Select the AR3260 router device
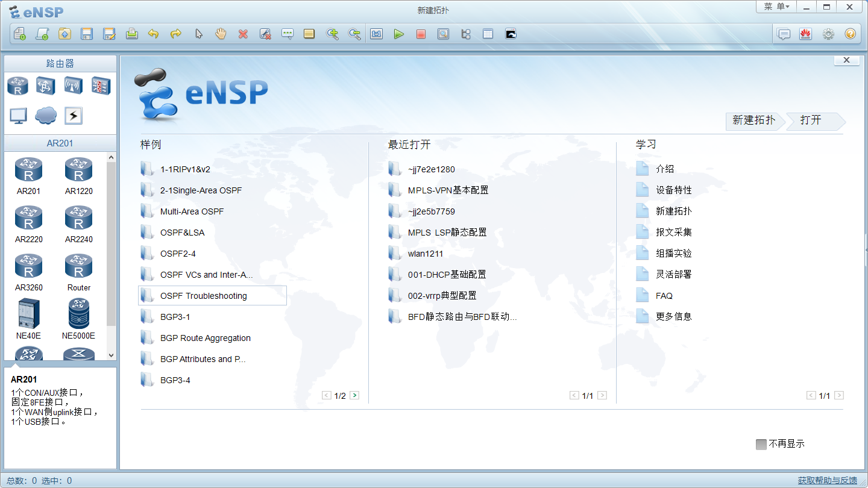The height and width of the screenshot is (488, 868). coord(28,272)
